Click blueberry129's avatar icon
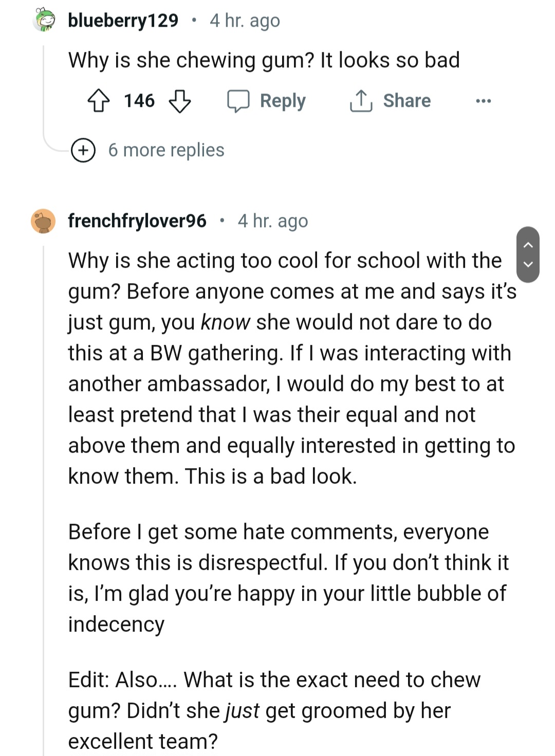This screenshot has height=756, width=555. pyautogui.click(x=44, y=21)
